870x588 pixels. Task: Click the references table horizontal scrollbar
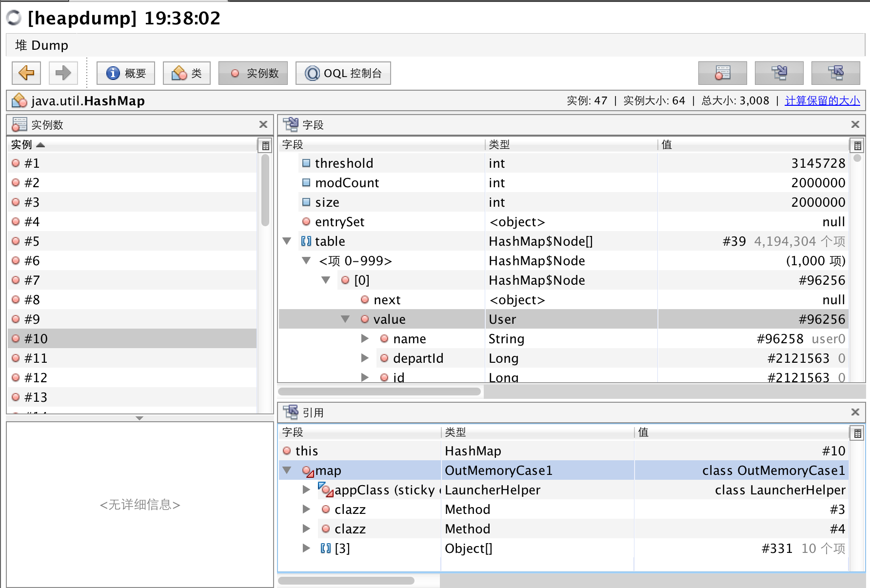tap(346, 581)
